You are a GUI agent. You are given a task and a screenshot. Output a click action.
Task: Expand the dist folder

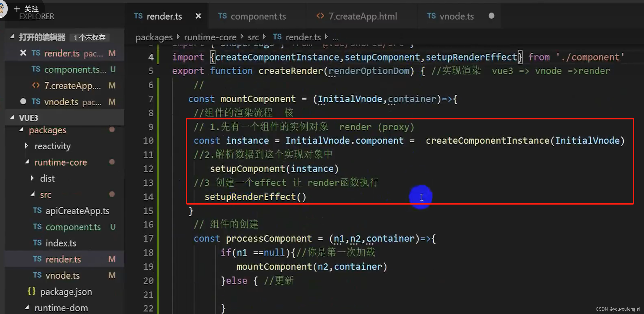[32, 178]
